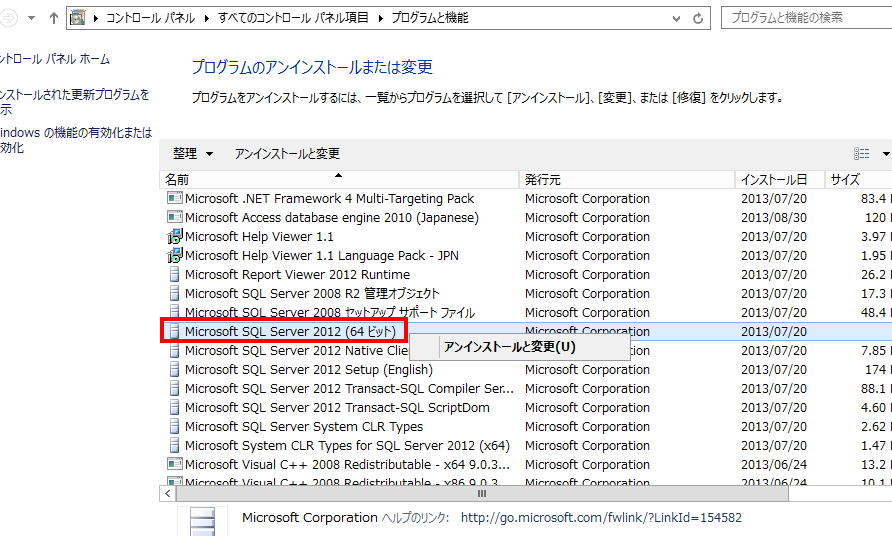Open the コントロール パネル ホーム link

[x=55, y=60]
